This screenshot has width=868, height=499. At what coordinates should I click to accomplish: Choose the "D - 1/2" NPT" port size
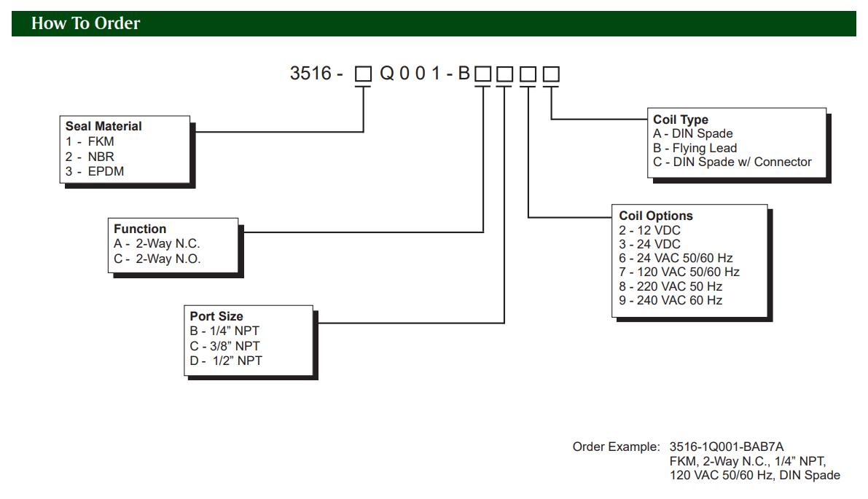point(226,361)
